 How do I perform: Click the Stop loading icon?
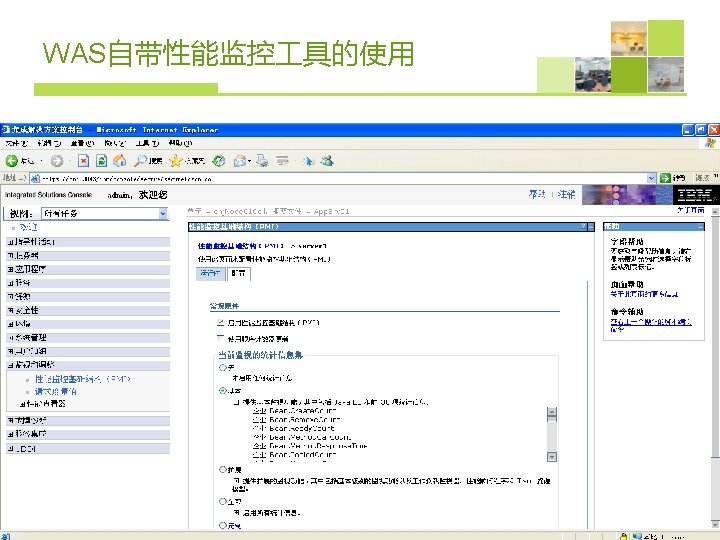point(83,161)
